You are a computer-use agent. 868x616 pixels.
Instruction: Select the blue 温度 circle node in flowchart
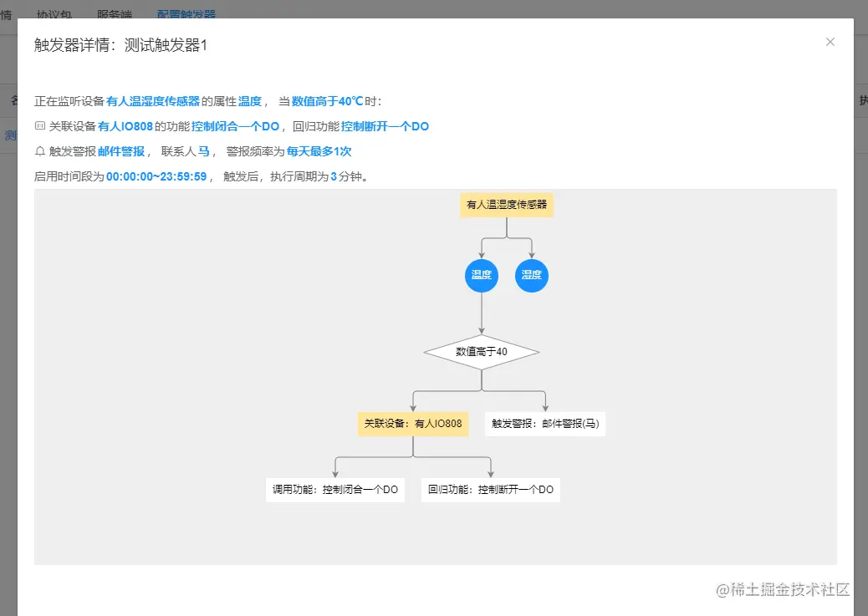coord(481,275)
